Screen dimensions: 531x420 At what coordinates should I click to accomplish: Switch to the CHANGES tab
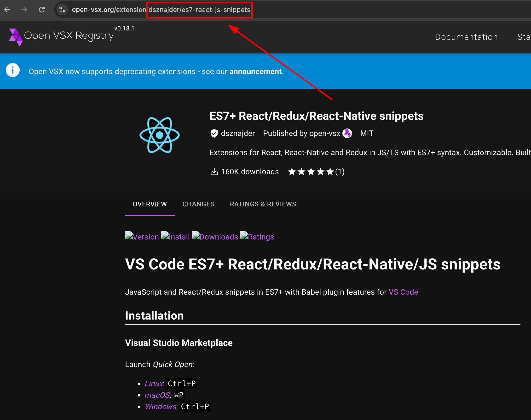198,204
